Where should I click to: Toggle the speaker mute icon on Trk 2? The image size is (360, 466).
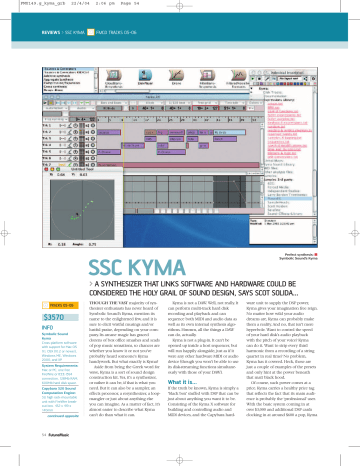pyautogui.click(x=87, y=132)
